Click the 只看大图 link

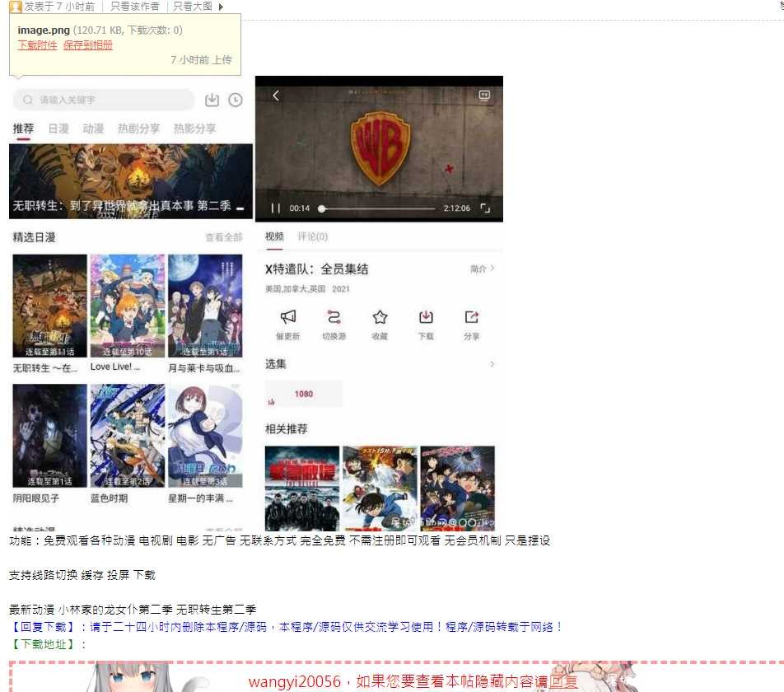click(x=193, y=7)
